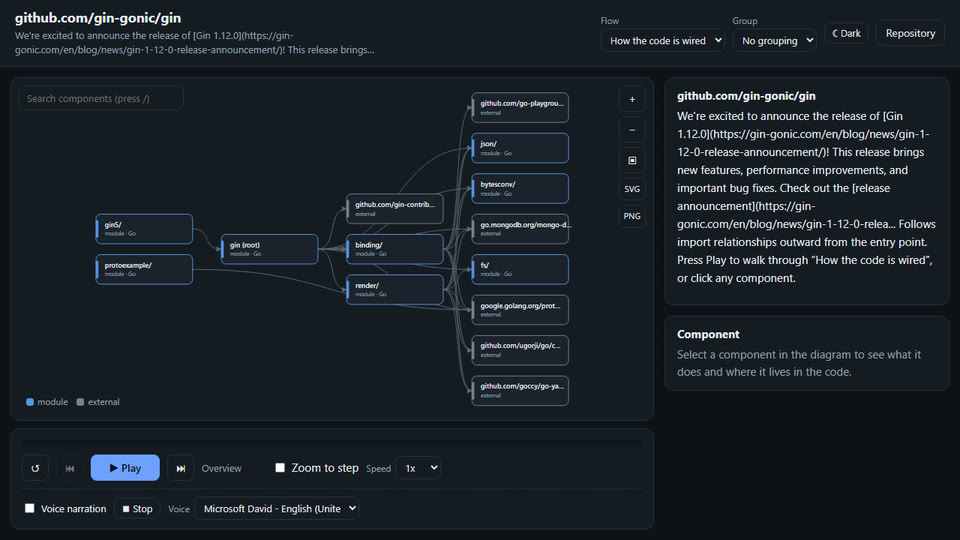Open the Flow dropdown

click(662, 40)
